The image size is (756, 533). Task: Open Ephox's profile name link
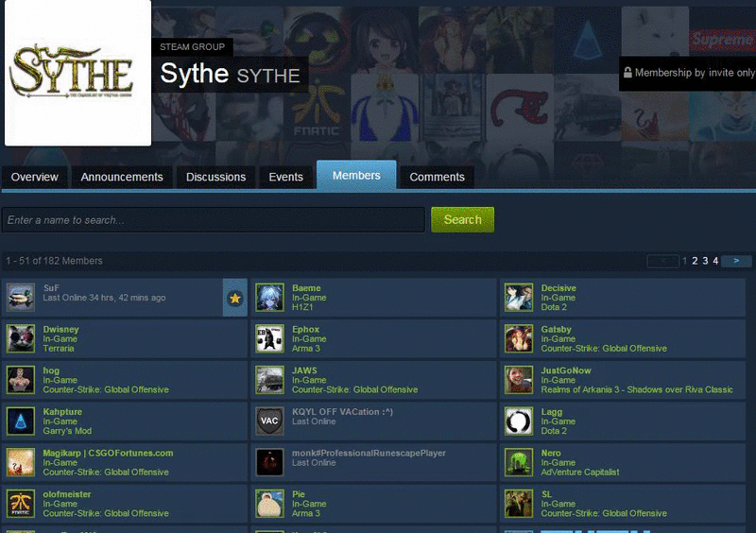tap(305, 330)
